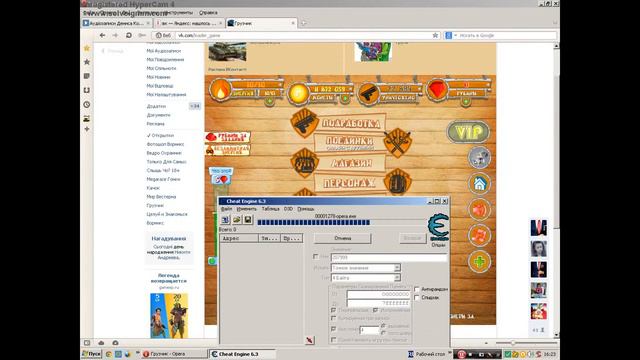Open the game's VIP badge

click(x=468, y=132)
